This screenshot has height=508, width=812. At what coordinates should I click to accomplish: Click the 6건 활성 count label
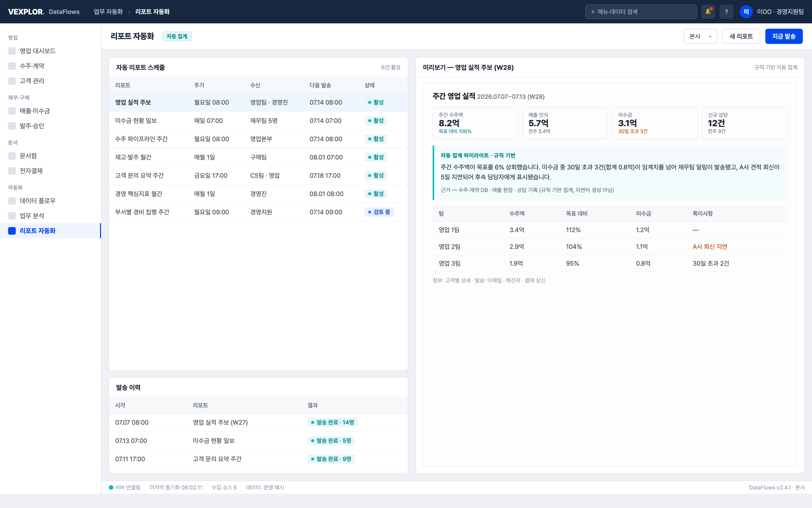[x=391, y=68]
